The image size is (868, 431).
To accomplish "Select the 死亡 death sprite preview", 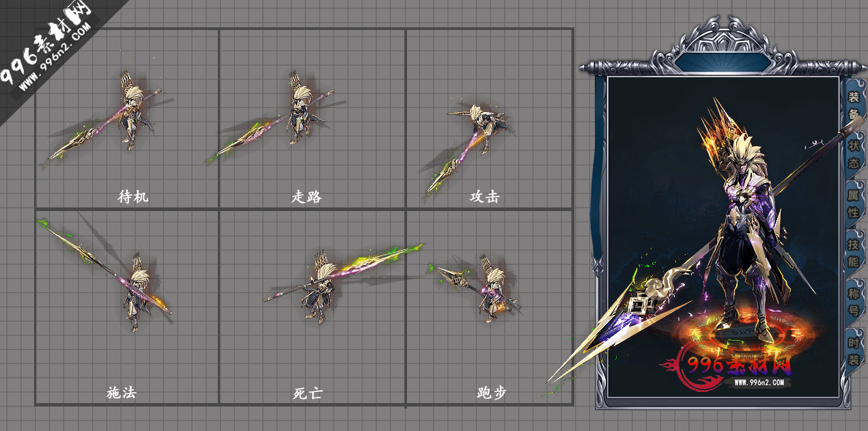I will (x=344, y=283).
